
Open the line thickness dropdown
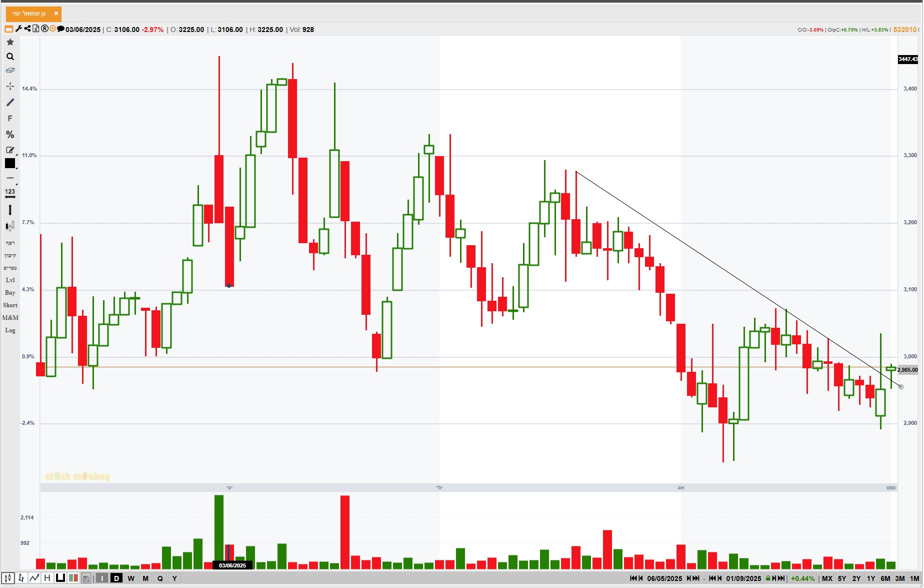point(10,178)
